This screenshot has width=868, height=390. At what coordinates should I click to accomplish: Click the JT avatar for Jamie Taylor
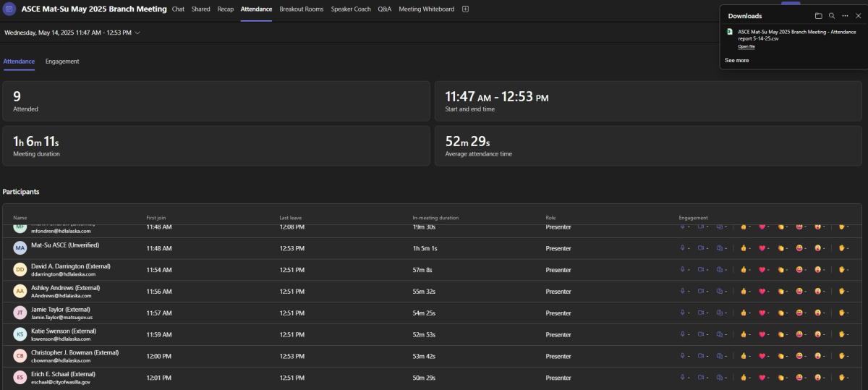point(20,313)
